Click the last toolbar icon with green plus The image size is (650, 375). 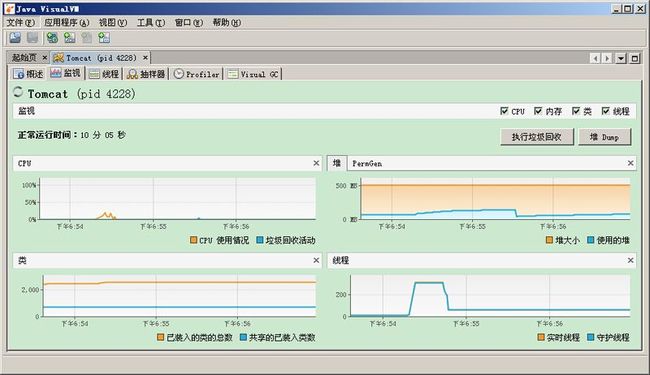click(x=104, y=38)
